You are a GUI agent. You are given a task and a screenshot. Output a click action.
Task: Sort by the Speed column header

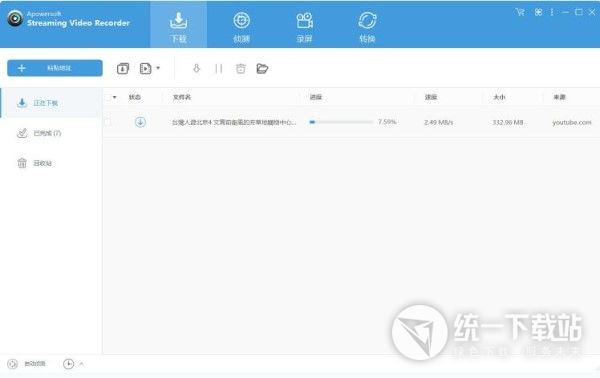tap(431, 97)
